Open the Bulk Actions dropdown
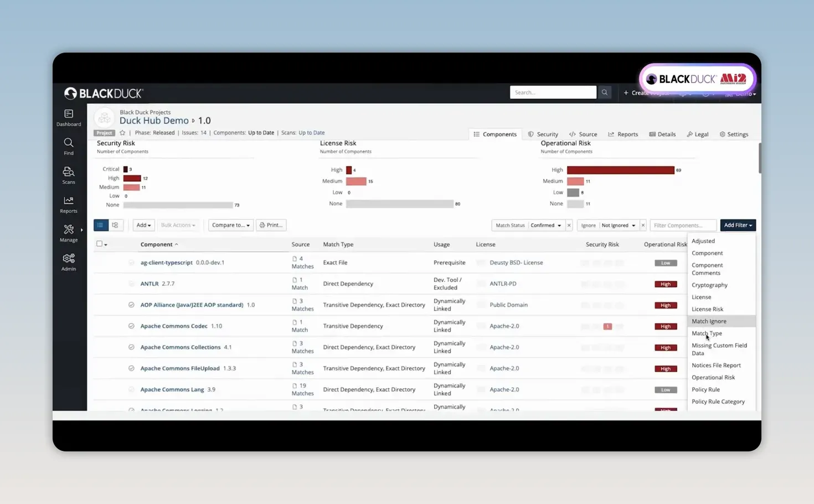This screenshot has width=814, height=504. [178, 225]
